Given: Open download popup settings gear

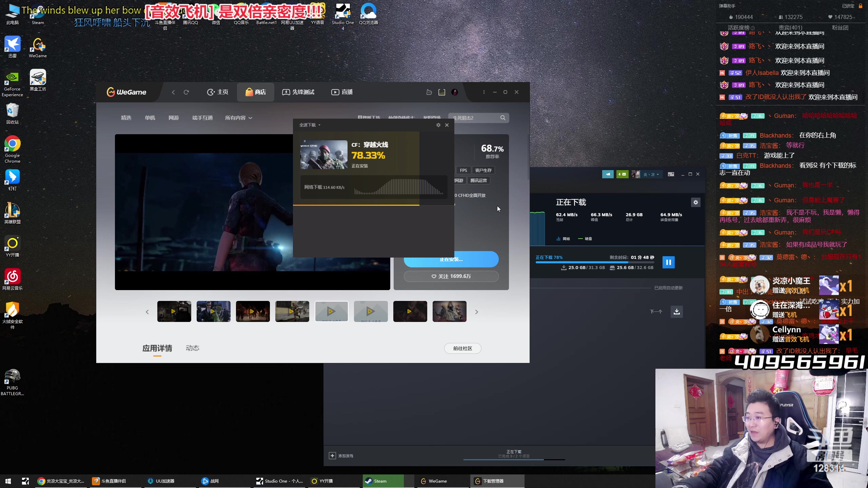Looking at the screenshot, I should (438, 125).
